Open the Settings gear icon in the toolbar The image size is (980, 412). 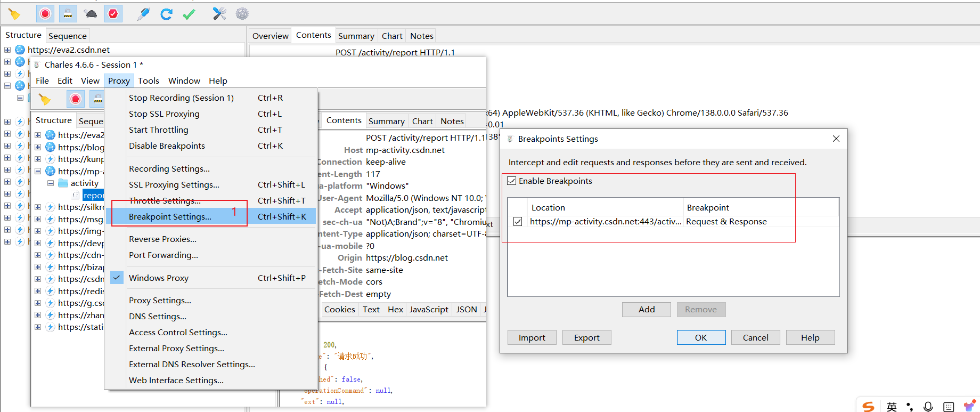pyautogui.click(x=242, y=14)
